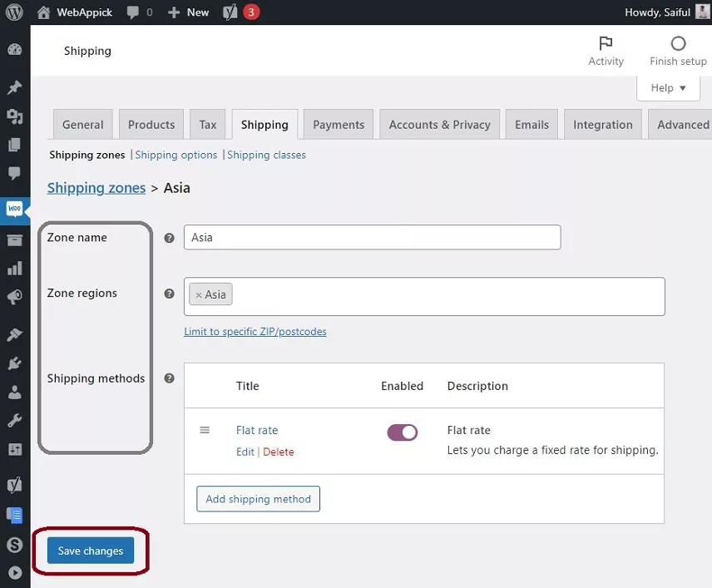Delete the Flat rate shipping method

(279, 452)
